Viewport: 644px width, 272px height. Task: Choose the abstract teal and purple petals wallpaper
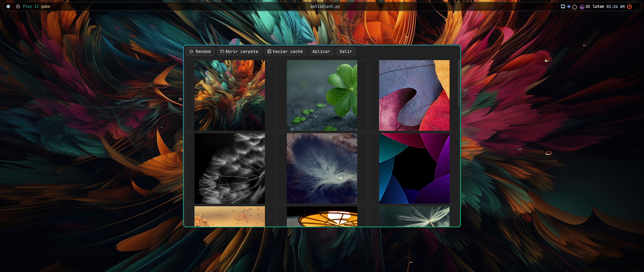coord(414,168)
